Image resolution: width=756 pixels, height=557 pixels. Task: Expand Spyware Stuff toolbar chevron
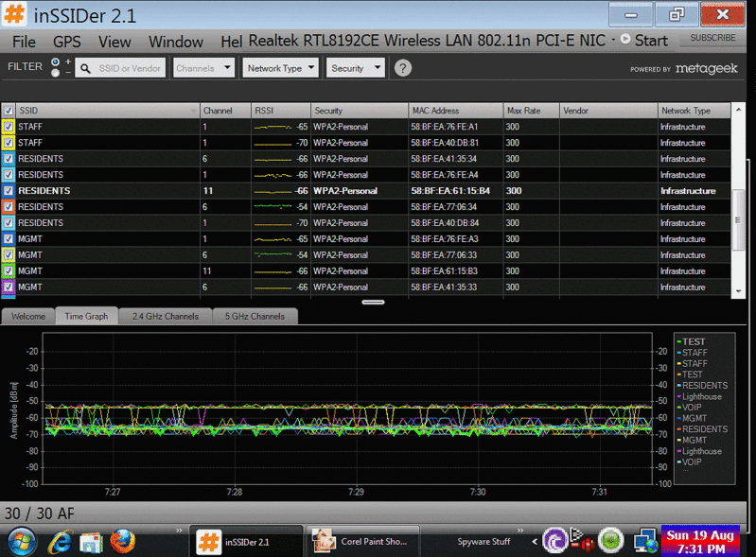click(520, 531)
